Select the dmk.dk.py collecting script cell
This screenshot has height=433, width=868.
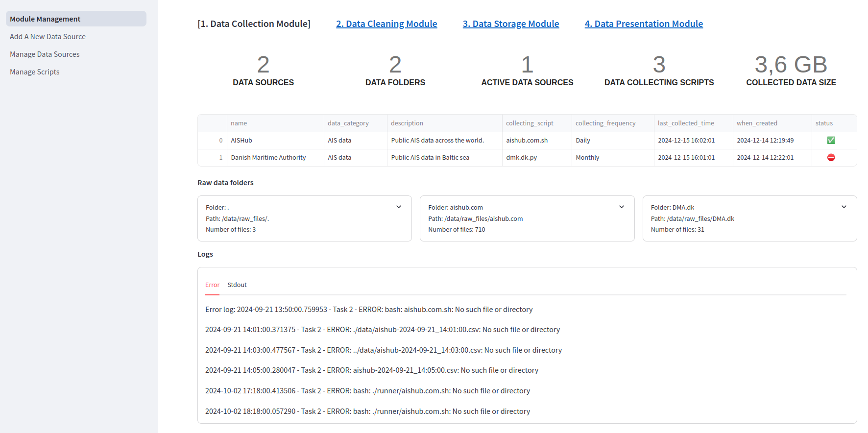(x=521, y=158)
